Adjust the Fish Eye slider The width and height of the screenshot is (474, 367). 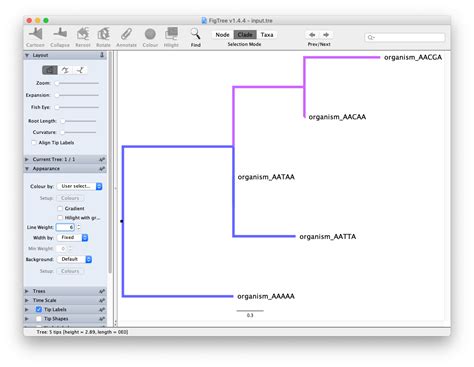77,107
